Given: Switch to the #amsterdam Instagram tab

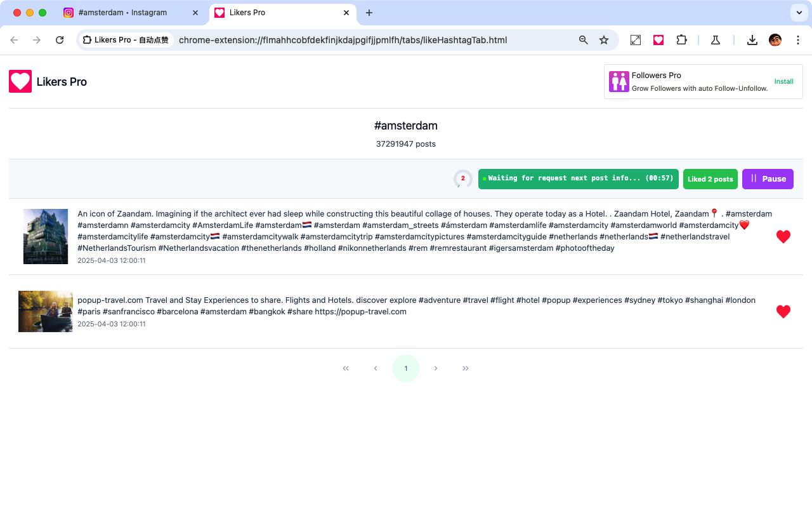Looking at the screenshot, I should pyautogui.click(x=132, y=13).
